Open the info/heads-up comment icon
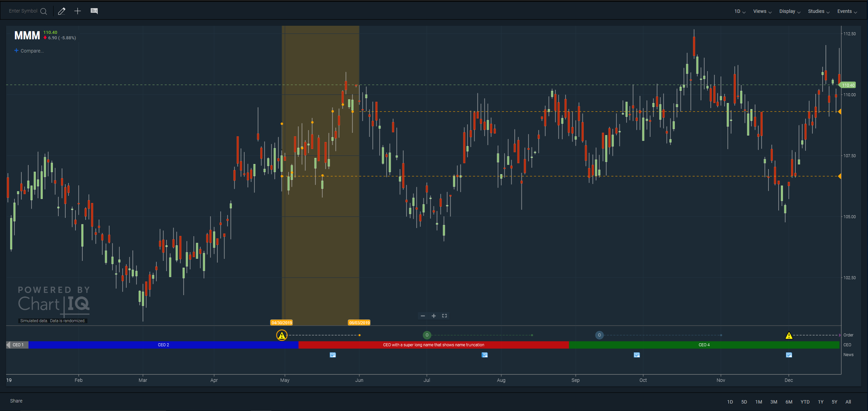This screenshot has width=868, height=411. (x=94, y=11)
